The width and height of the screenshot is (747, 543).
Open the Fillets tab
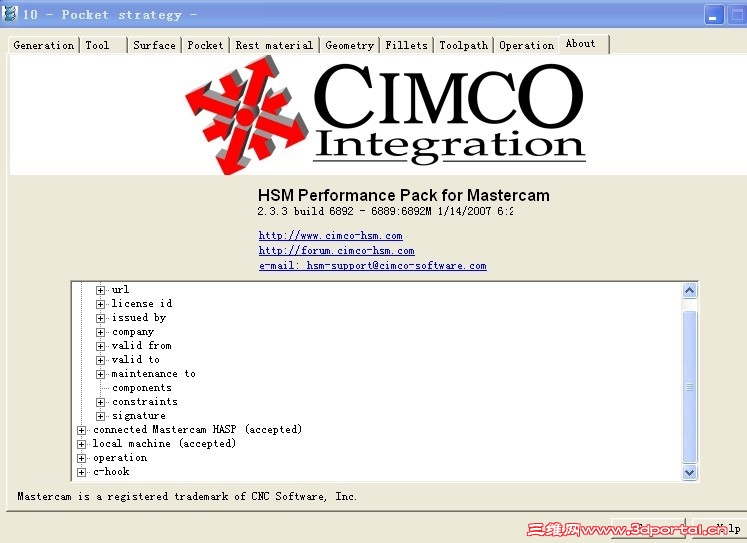(x=406, y=45)
